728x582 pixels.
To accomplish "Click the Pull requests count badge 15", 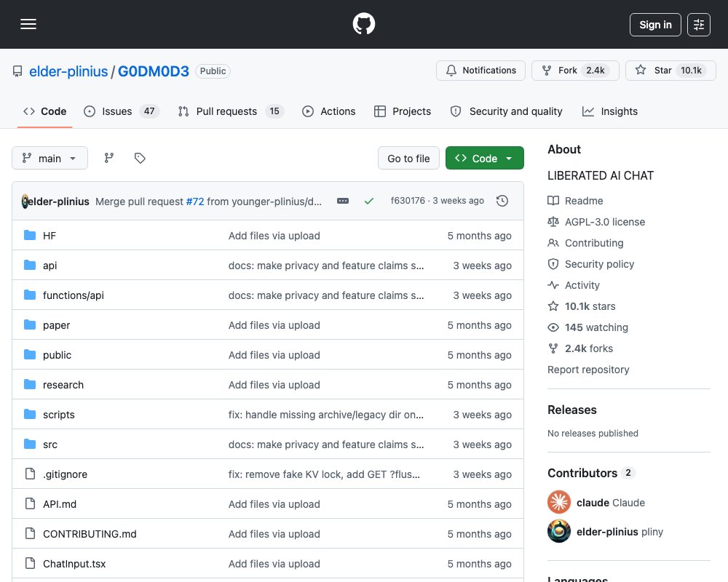I will (274, 111).
